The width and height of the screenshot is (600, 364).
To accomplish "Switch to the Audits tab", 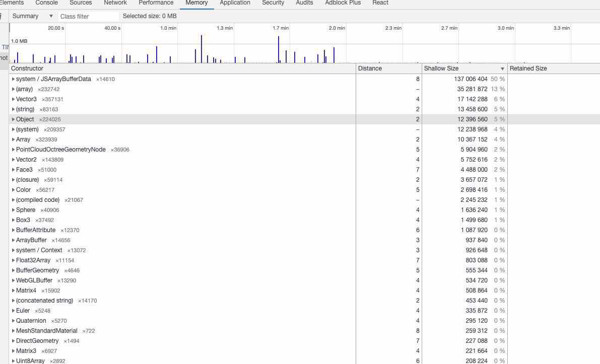I will (304, 3).
